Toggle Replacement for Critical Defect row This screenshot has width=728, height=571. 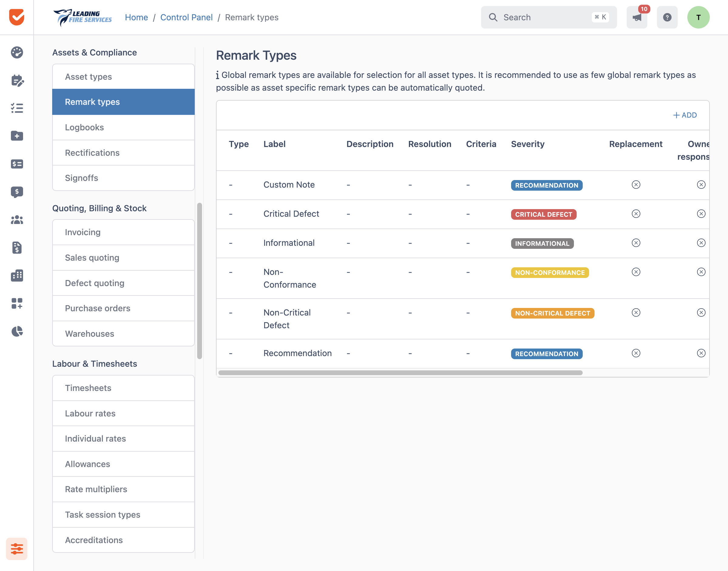pyautogui.click(x=636, y=214)
